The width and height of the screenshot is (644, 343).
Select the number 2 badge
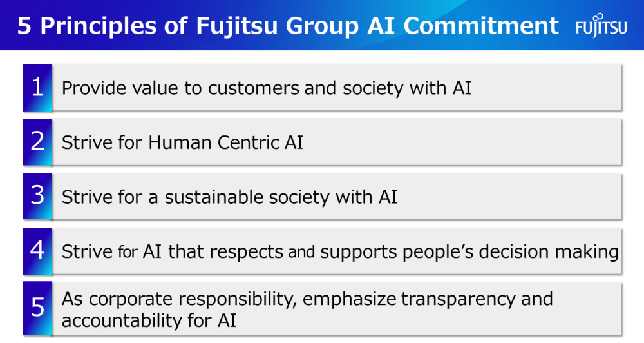click(x=37, y=142)
